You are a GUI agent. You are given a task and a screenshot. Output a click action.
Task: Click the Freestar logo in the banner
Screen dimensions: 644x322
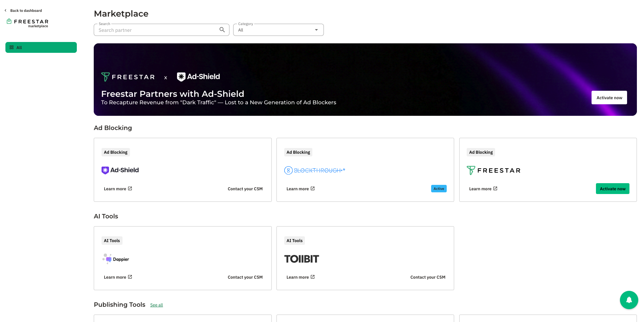click(x=128, y=77)
